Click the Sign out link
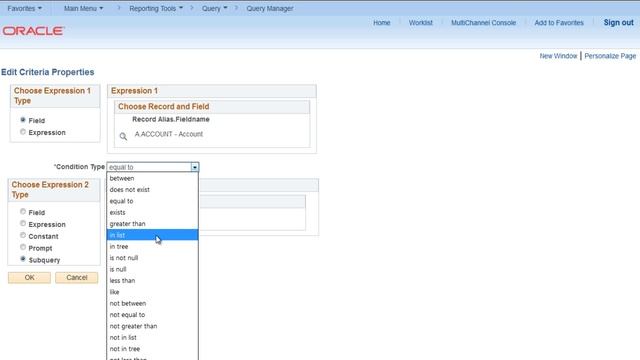 click(618, 23)
